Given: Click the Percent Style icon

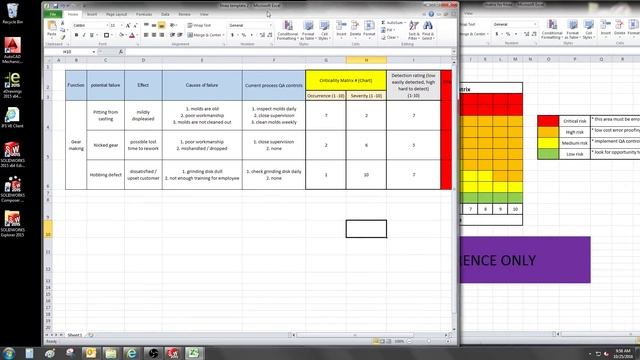Looking at the screenshot, I should coord(244,35).
